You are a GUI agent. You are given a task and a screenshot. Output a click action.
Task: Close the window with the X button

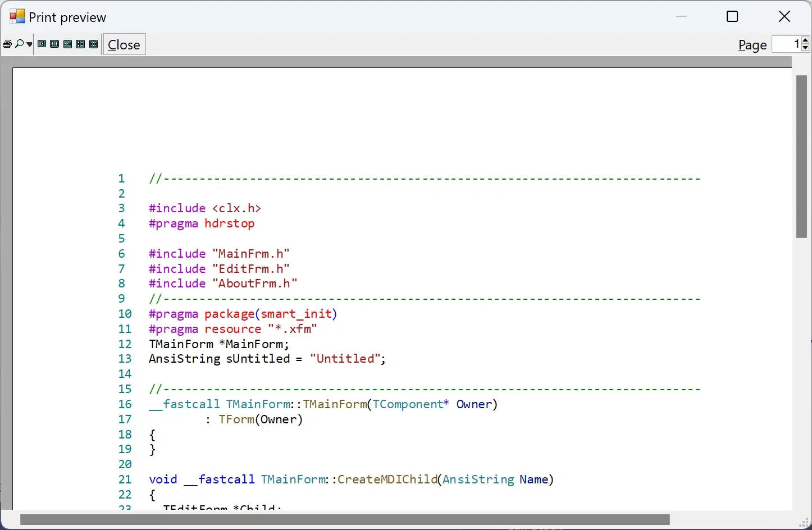(784, 17)
